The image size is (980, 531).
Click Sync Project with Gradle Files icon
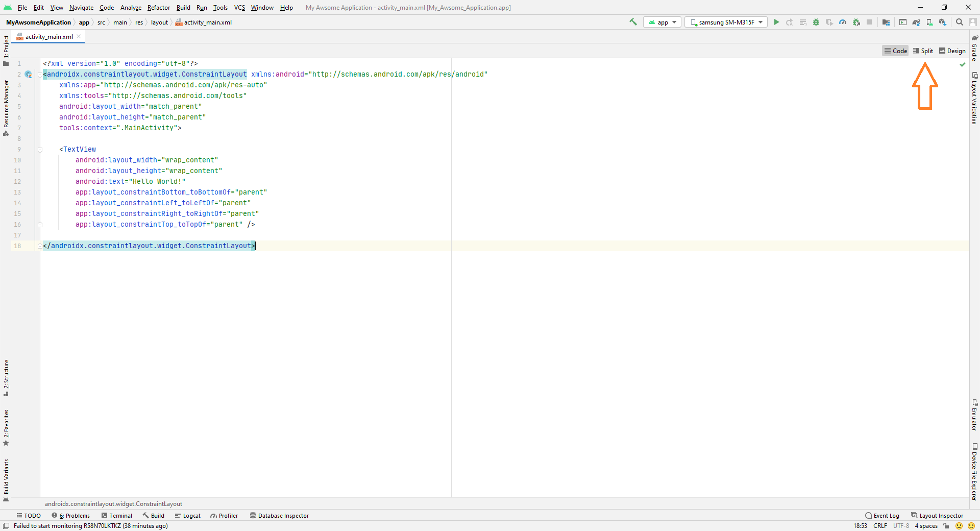(916, 22)
